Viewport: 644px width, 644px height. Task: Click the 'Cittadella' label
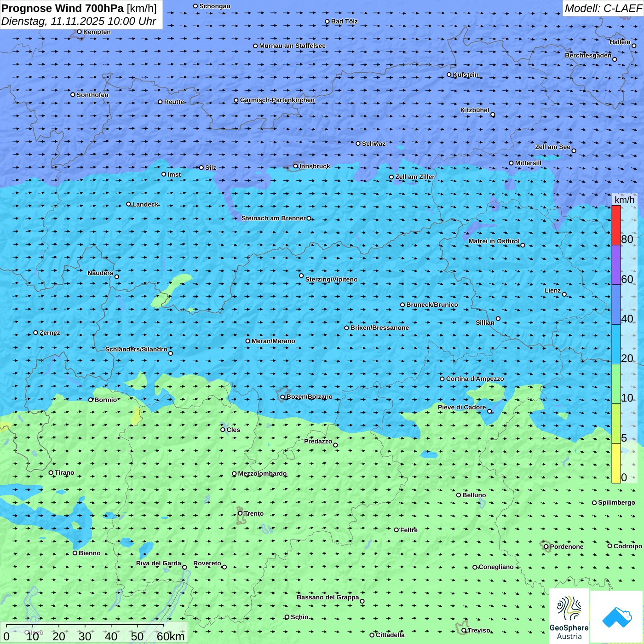tap(390, 635)
